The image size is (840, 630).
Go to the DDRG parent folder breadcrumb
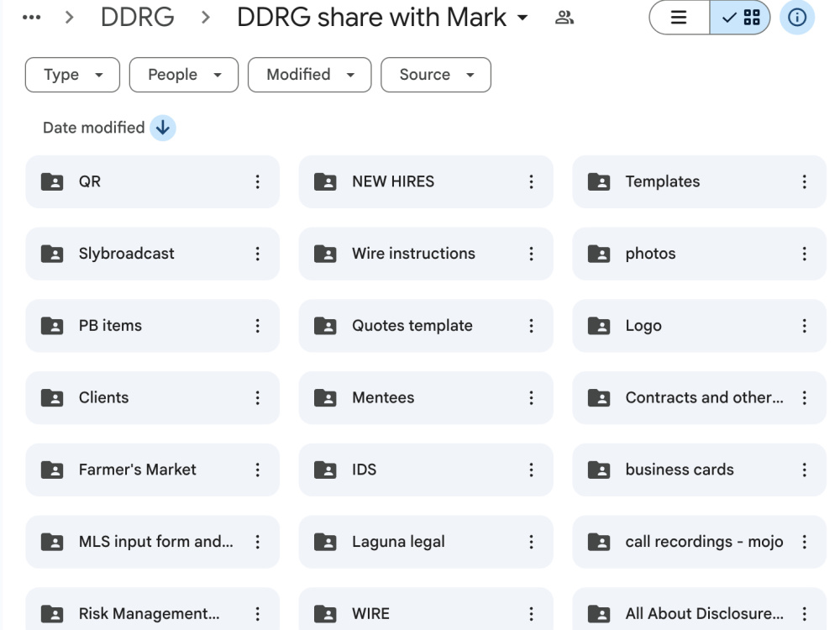137,17
